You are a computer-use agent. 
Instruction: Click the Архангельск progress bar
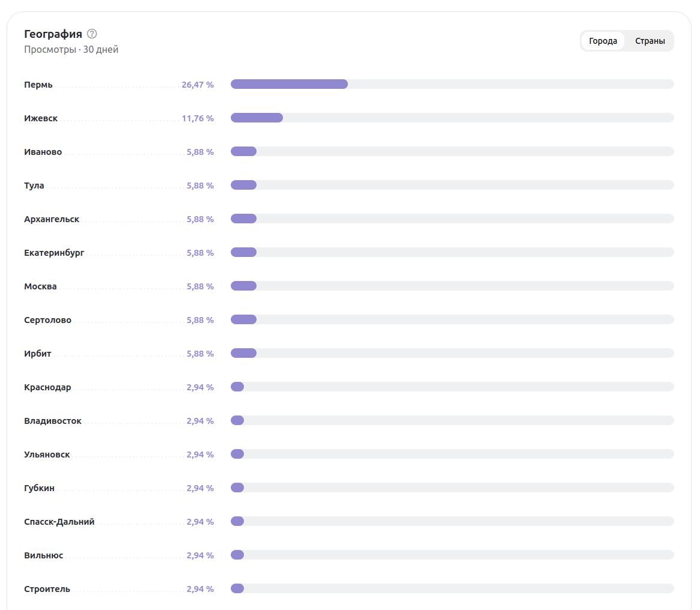point(452,219)
